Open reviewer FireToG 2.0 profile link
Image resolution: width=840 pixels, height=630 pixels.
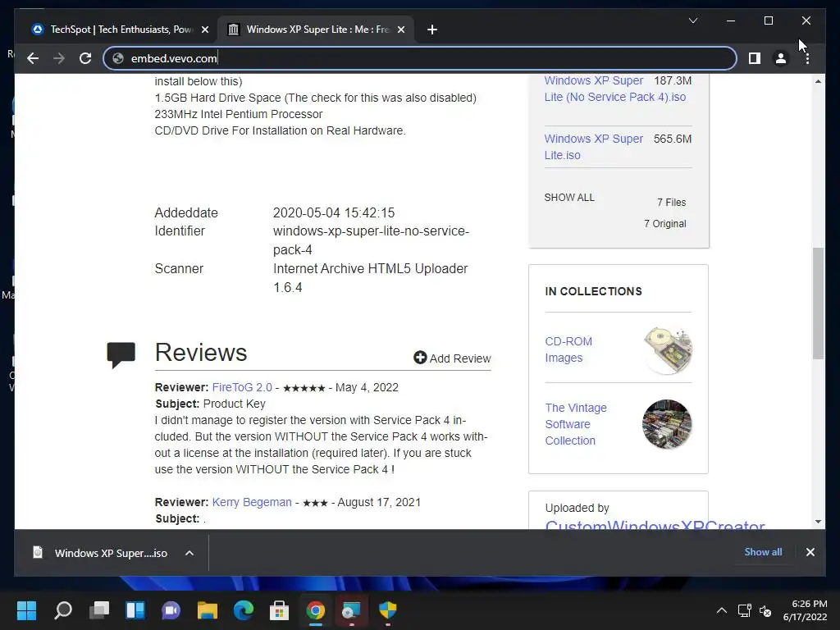click(242, 387)
